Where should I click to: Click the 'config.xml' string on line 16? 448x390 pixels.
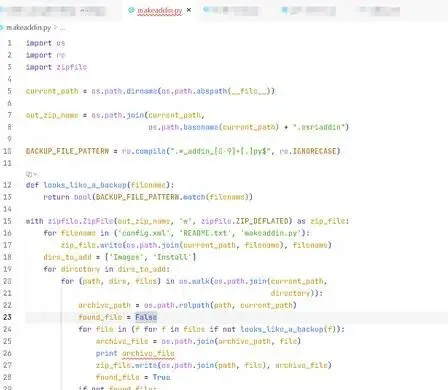tap(144, 233)
